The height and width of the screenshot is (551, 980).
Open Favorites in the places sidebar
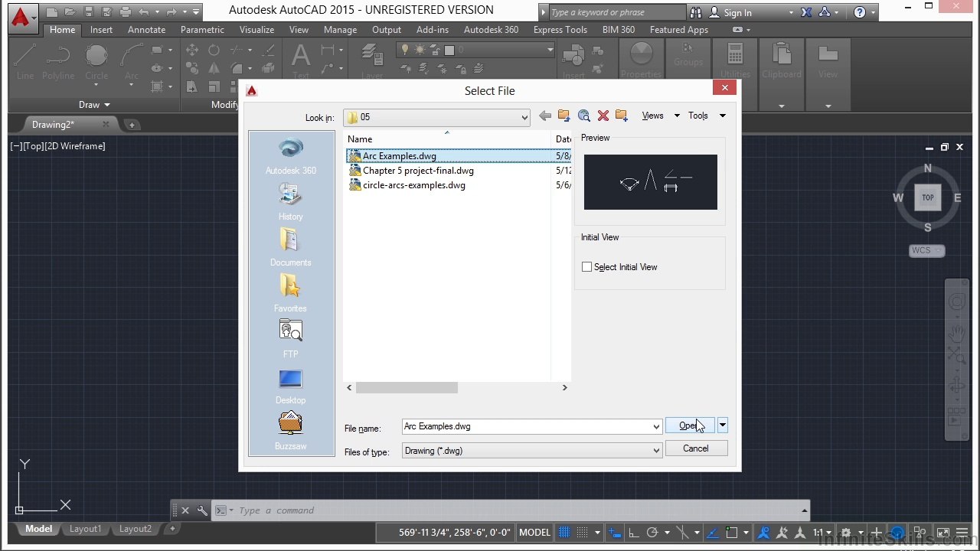(x=291, y=294)
